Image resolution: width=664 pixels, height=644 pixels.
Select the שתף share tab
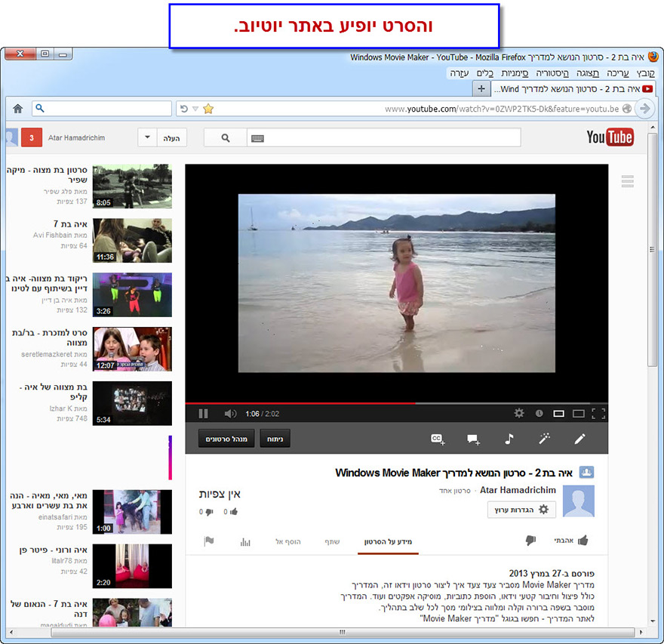tap(332, 541)
